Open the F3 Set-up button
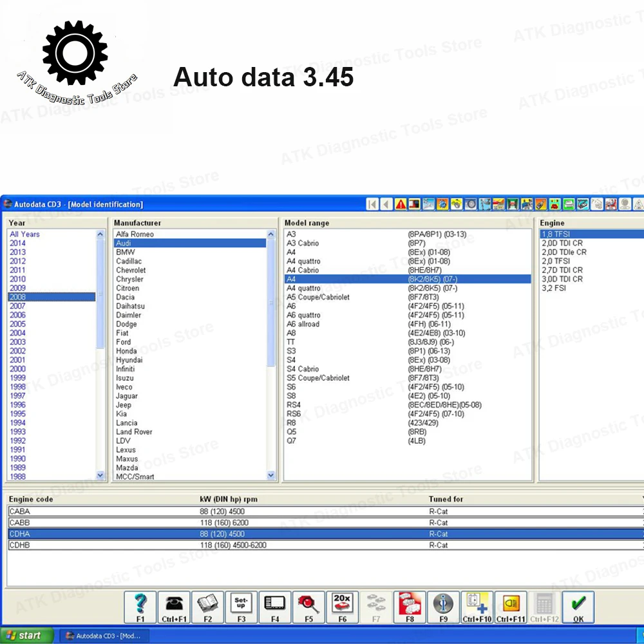 241,607
